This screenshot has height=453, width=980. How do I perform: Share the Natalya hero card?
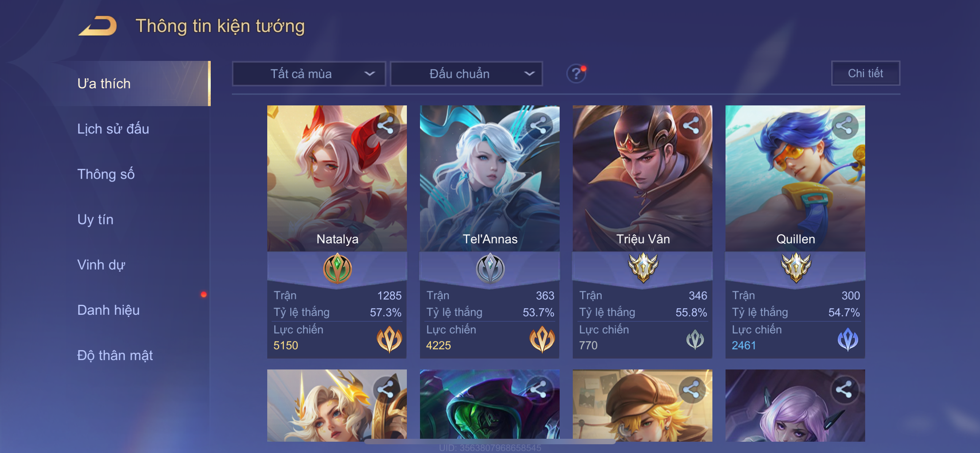point(386,125)
